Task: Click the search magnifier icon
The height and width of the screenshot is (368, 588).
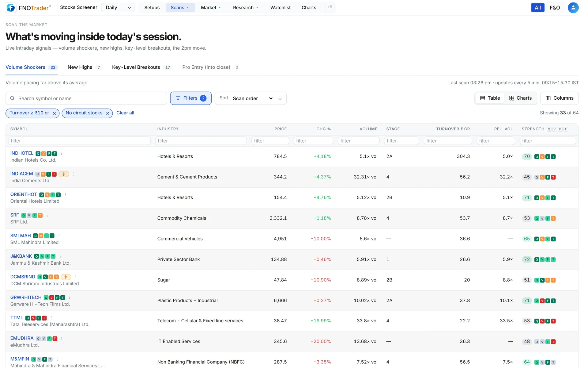Action: 12,98
